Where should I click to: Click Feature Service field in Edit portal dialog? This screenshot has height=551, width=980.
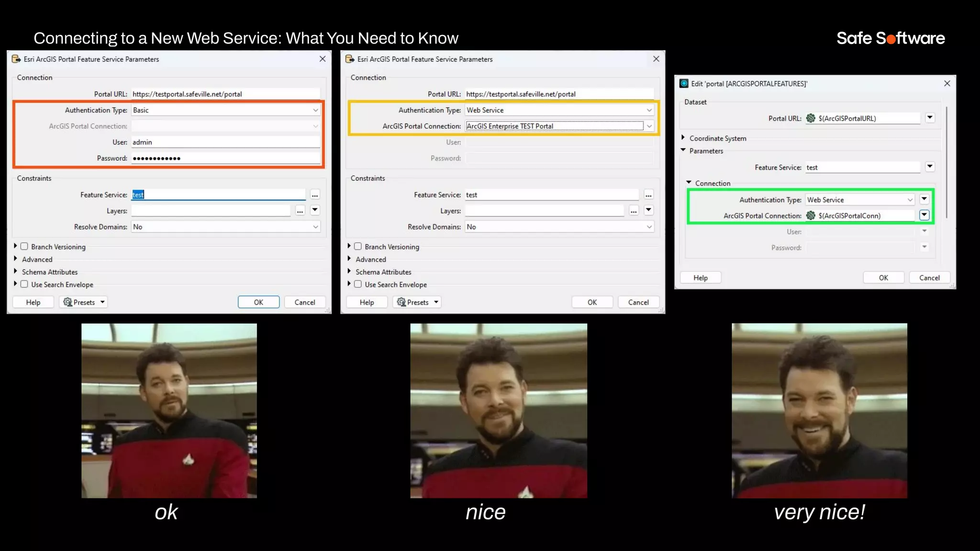click(863, 167)
